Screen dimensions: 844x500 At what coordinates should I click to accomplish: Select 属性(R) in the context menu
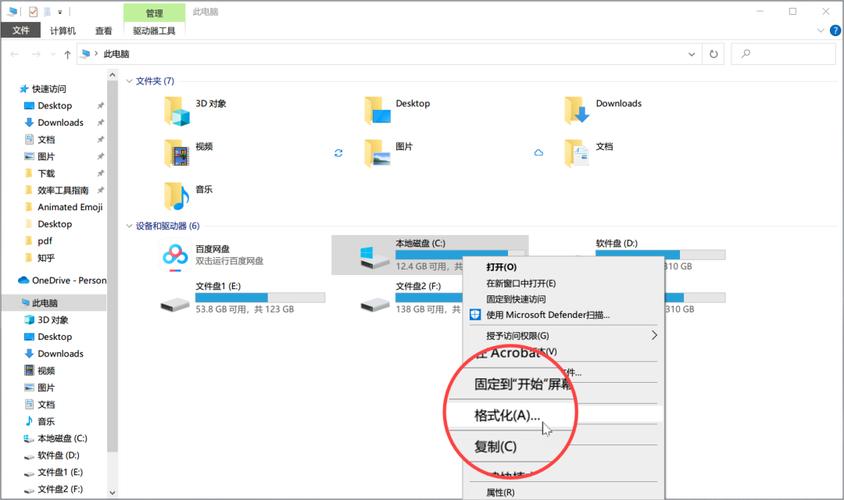[x=500, y=492]
